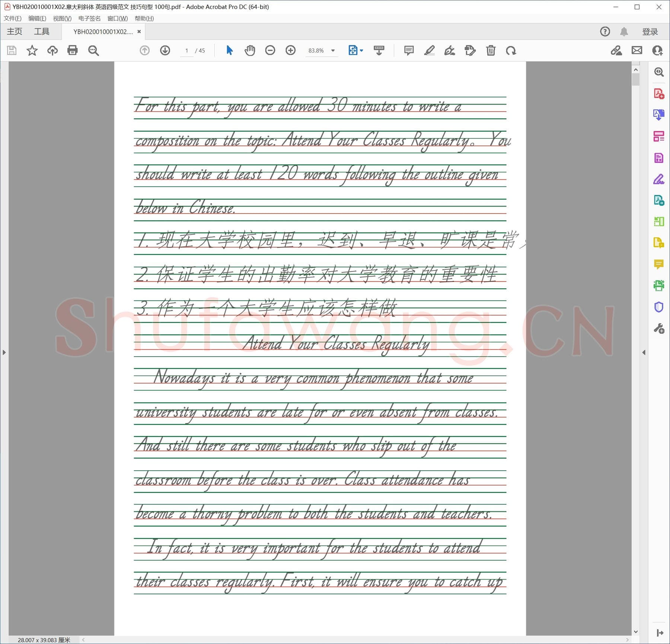The height and width of the screenshot is (644, 670).
Task: Select the YBH020010001X02 document tab
Action: click(x=103, y=32)
